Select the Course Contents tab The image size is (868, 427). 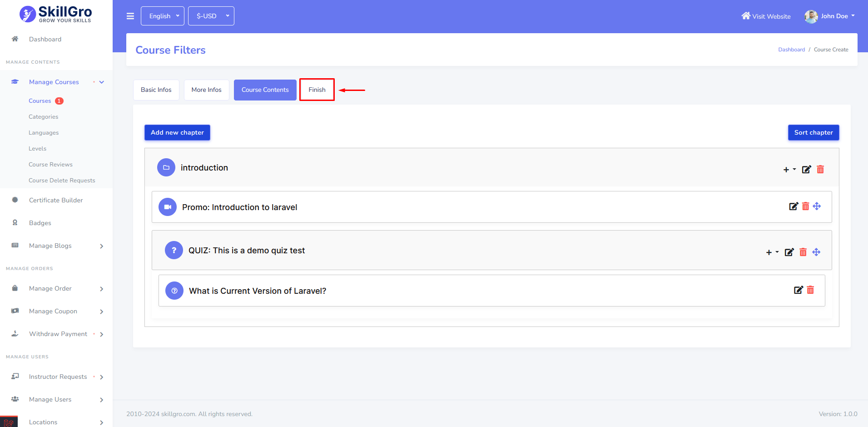tap(265, 90)
